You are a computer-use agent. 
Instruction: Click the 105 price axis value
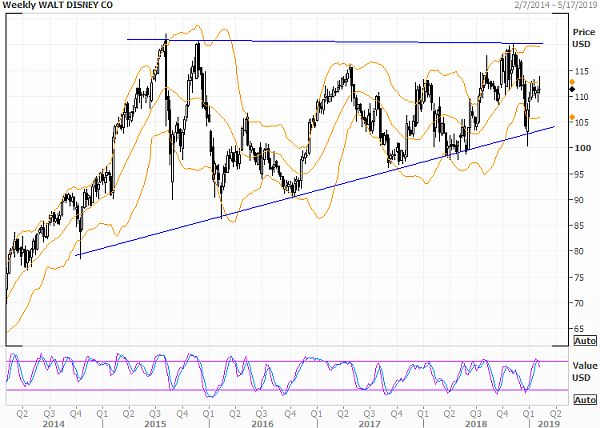(580, 122)
